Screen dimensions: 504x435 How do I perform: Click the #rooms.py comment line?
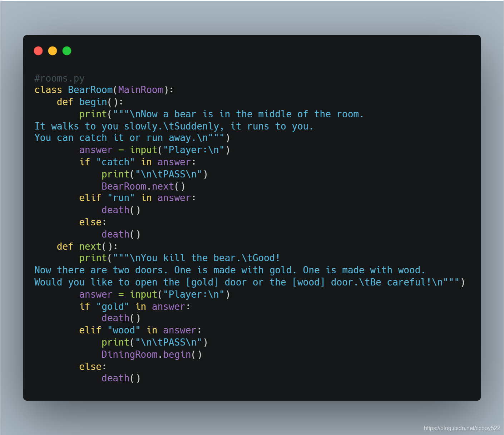coord(59,78)
